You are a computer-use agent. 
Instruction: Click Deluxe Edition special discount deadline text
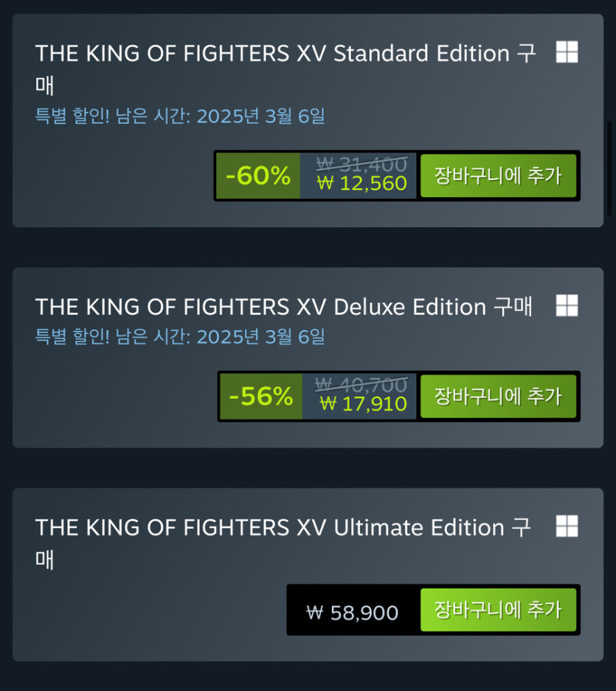point(180,337)
